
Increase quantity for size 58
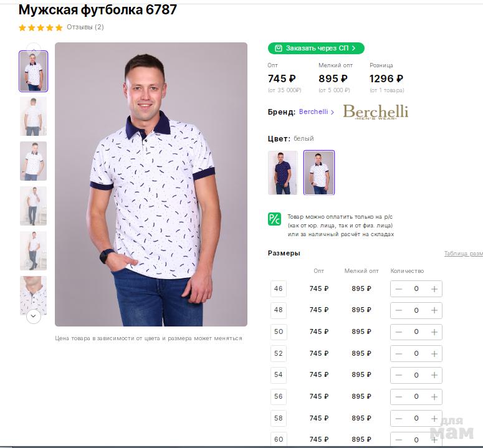434,418
